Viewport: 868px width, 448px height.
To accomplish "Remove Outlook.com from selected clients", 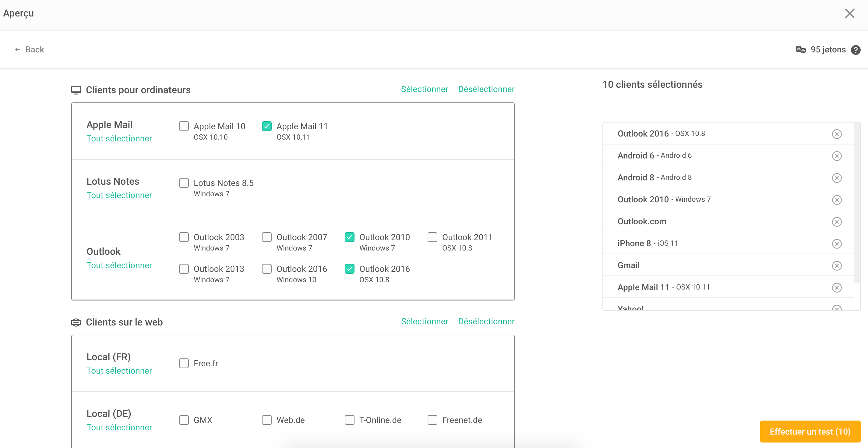I will point(837,222).
